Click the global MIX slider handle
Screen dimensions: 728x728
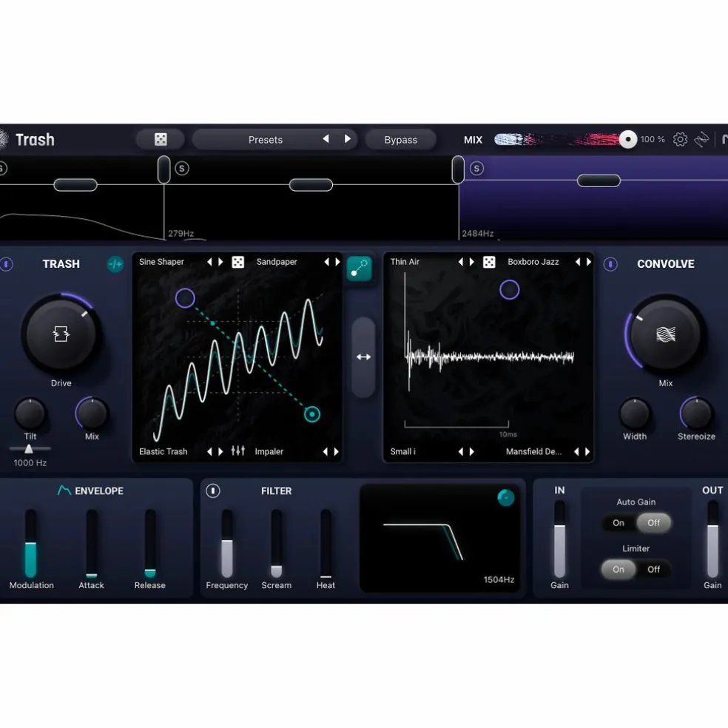(627, 139)
